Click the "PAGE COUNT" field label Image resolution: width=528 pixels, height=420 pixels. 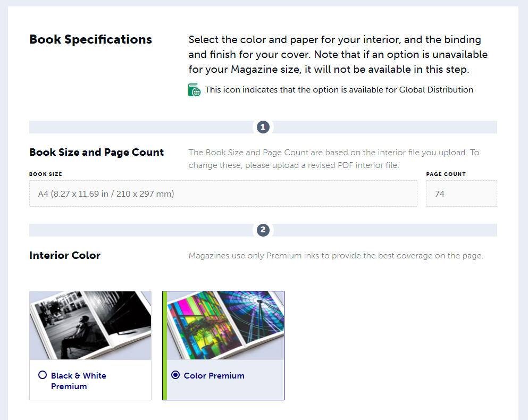pos(446,174)
